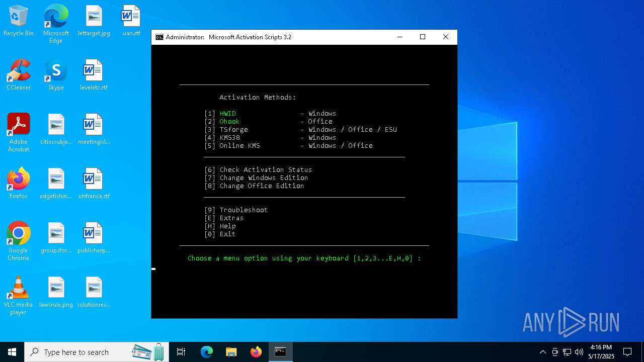Click the Help menu line
The width and height of the screenshot is (644, 362).
pos(220,226)
